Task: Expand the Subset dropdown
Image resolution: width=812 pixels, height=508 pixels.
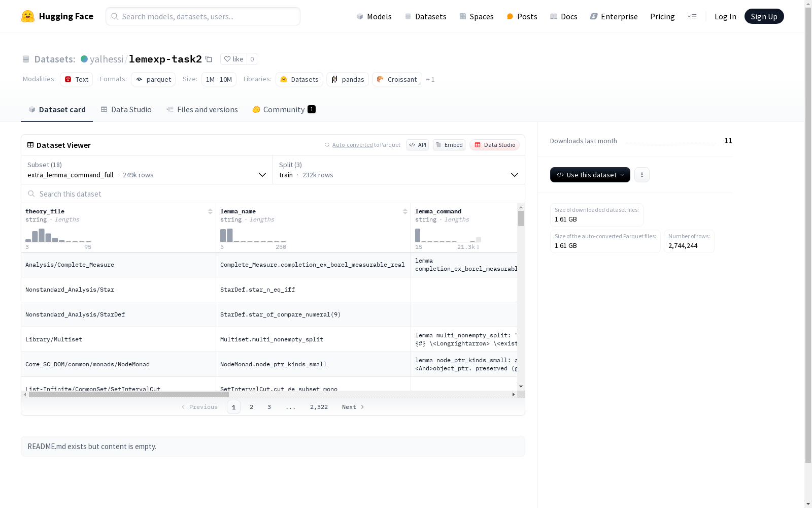Action: coord(147,170)
